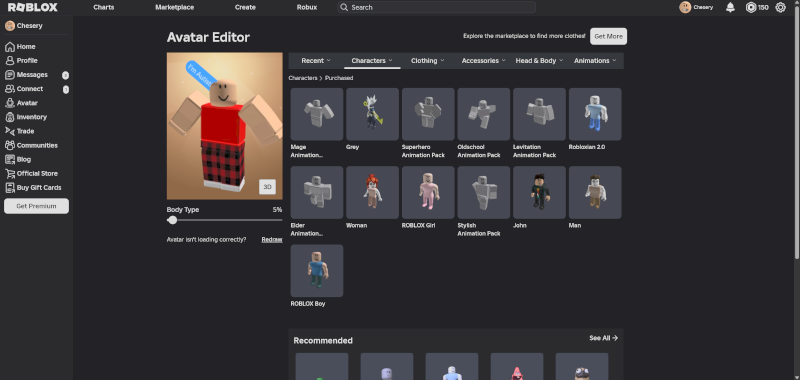
Task: Select the Oldschool Animation Pack thumbnail
Action: (x=484, y=114)
